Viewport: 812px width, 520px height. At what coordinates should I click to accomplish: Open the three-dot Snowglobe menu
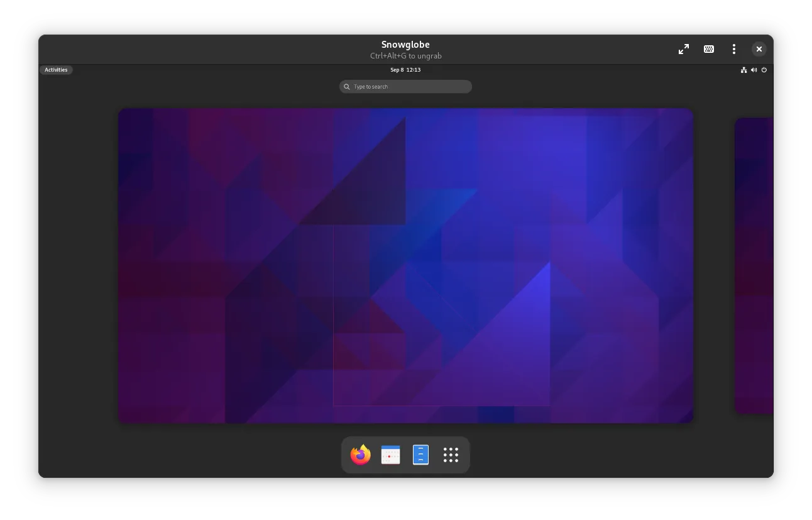pyautogui.click(x=733, y=49)
